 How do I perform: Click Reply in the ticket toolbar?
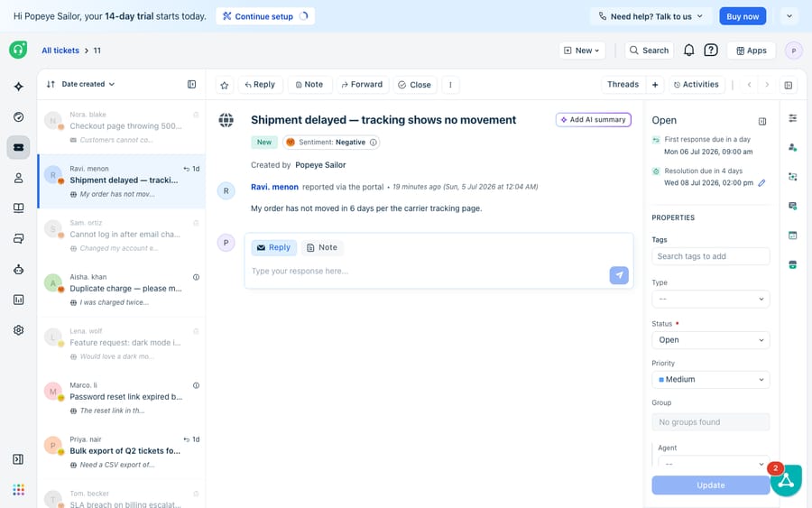pos(260,85)
